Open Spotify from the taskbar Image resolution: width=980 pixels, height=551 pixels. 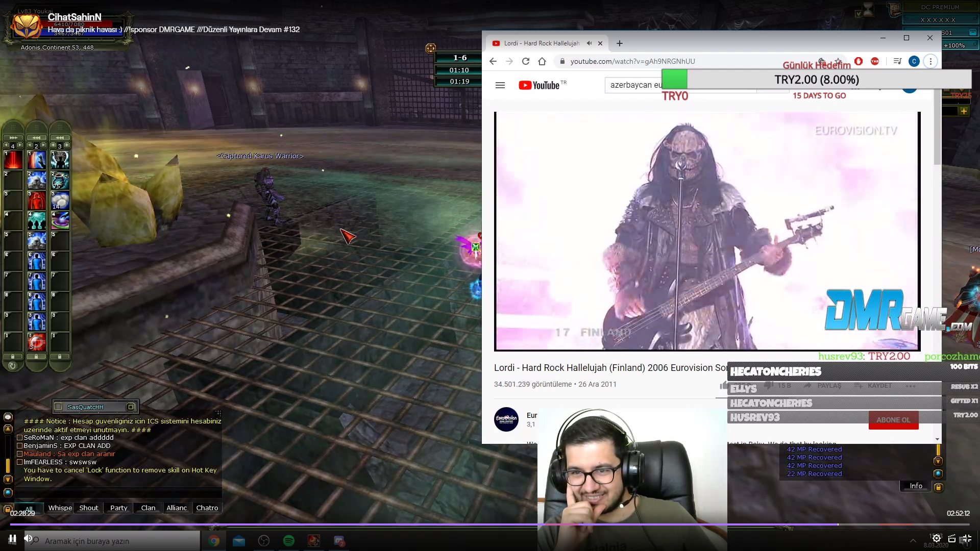click(x=289, y=541)
